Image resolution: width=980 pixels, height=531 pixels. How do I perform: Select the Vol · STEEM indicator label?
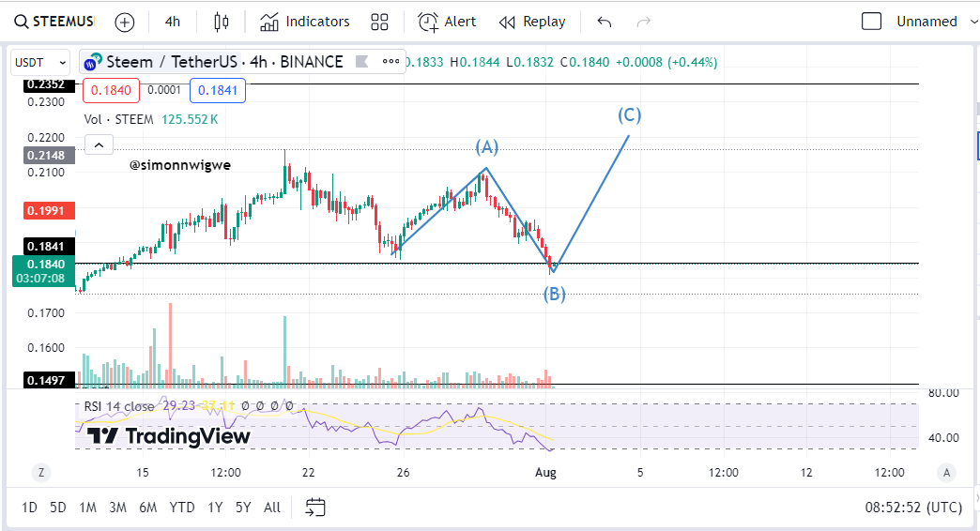(119, 119)
